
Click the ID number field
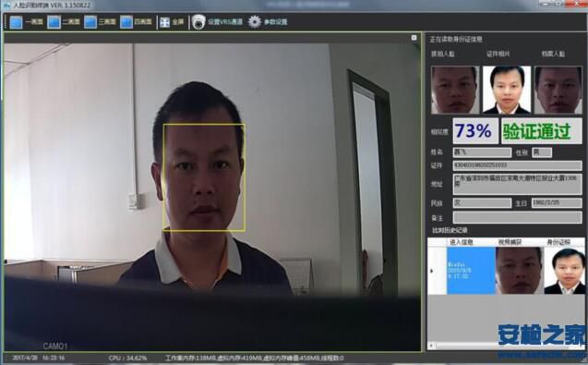pos(517,165)
